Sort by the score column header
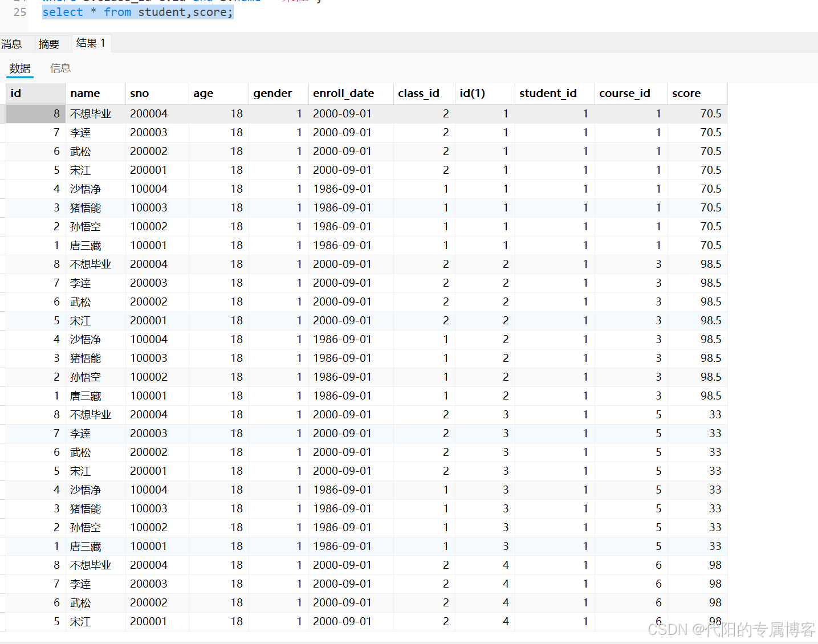818x644 pixels. pos(697,93)
